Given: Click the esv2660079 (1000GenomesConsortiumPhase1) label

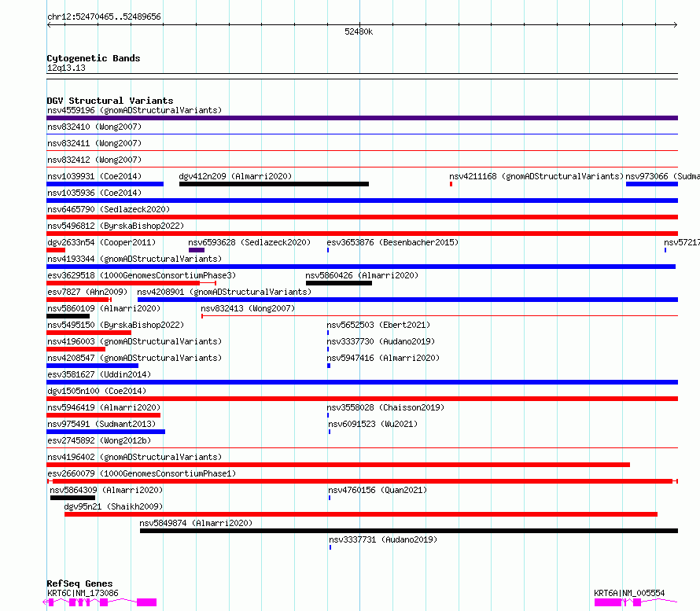Looking at the screenshot, I should (142, 473).
